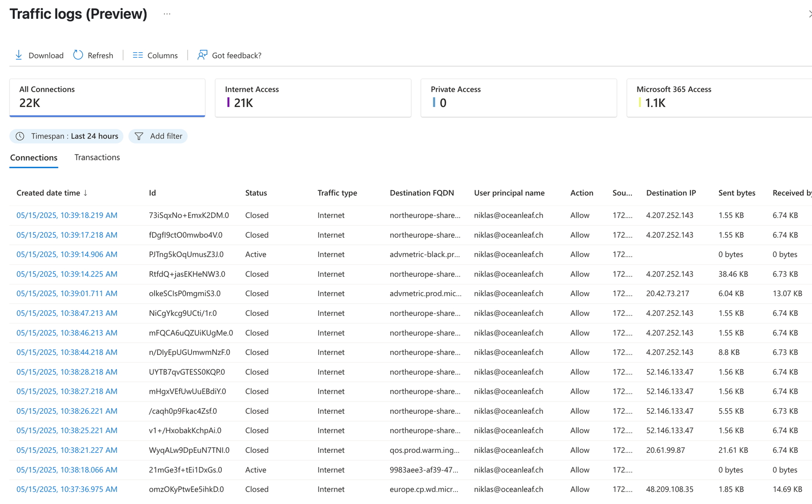Screen dimensions: 812x504
Task: Click the descending sort arrow on Created date time
Action: click(x=85, y=193)
